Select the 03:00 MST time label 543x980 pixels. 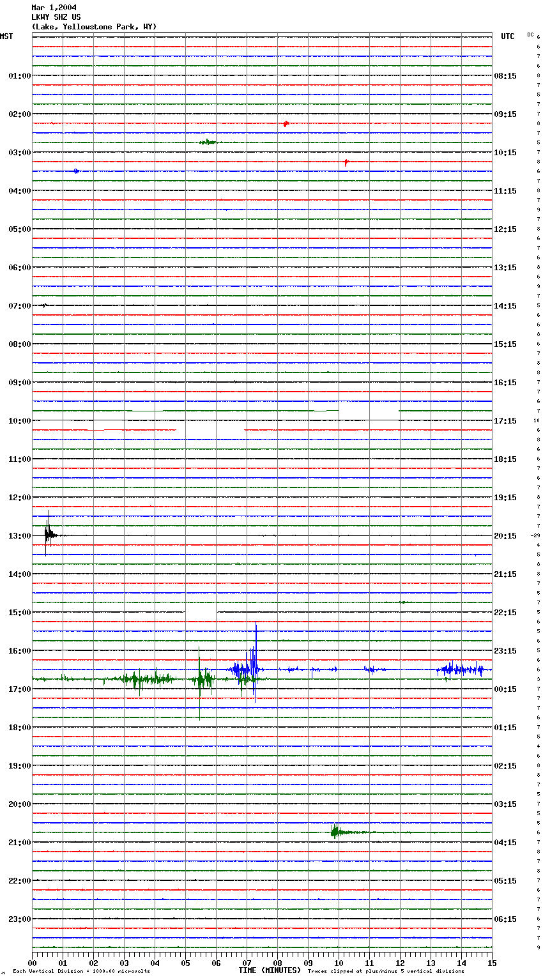click(x=20, y=152)
